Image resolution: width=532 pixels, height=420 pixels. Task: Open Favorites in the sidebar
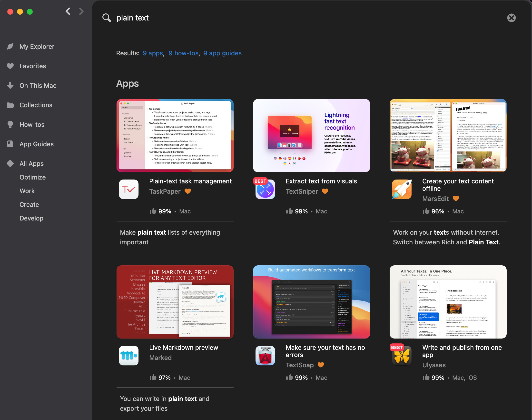(x=33, y=66)
